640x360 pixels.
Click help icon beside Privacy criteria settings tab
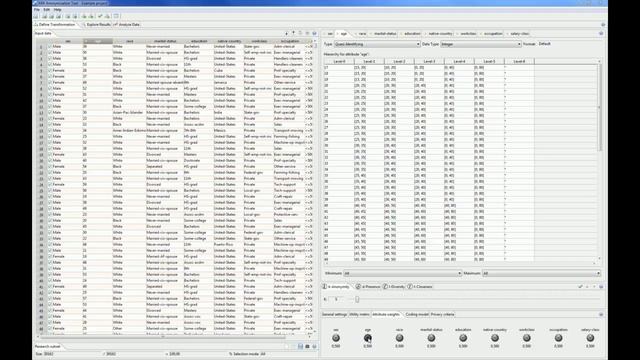pos(601,314)
